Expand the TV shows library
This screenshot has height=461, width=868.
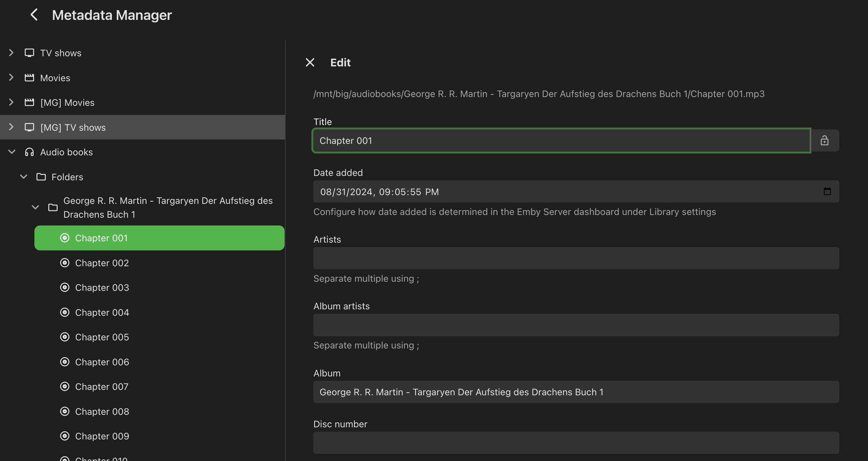tap(11, 53)
